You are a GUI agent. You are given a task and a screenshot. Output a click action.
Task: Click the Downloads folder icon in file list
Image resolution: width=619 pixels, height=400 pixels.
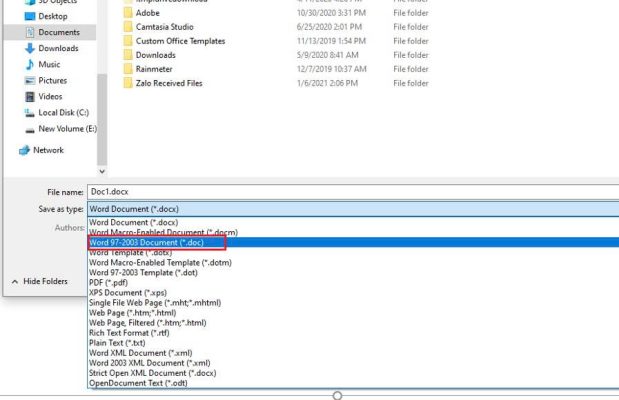pyautogui.click(x=128, y=55)
